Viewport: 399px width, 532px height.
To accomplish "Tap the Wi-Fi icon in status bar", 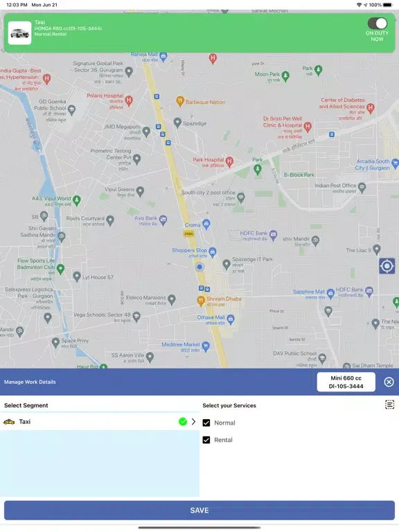I will [359, 5].
